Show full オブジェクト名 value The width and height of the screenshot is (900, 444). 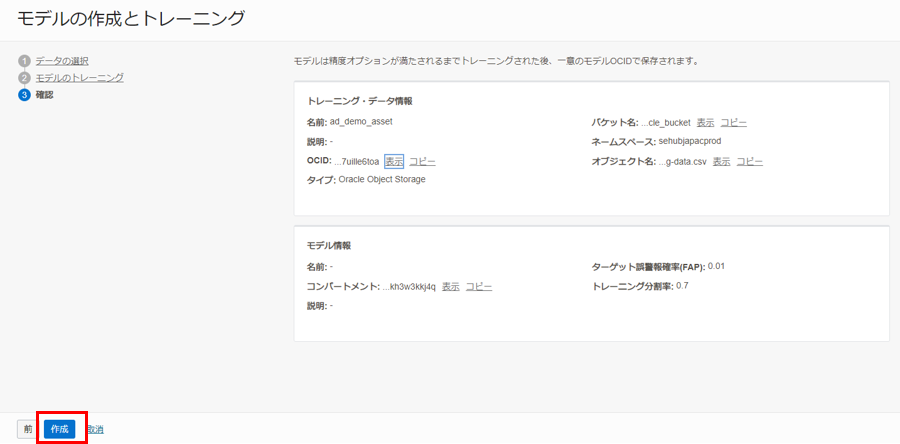721,161
